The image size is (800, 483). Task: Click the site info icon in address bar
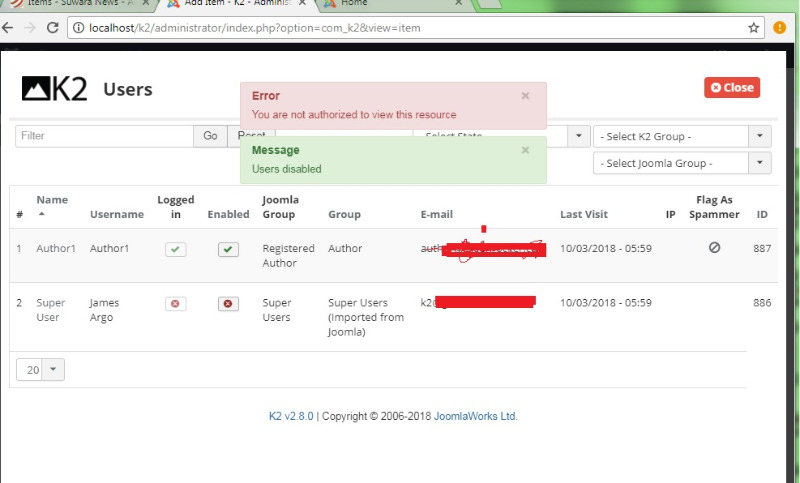coord(78,28)
